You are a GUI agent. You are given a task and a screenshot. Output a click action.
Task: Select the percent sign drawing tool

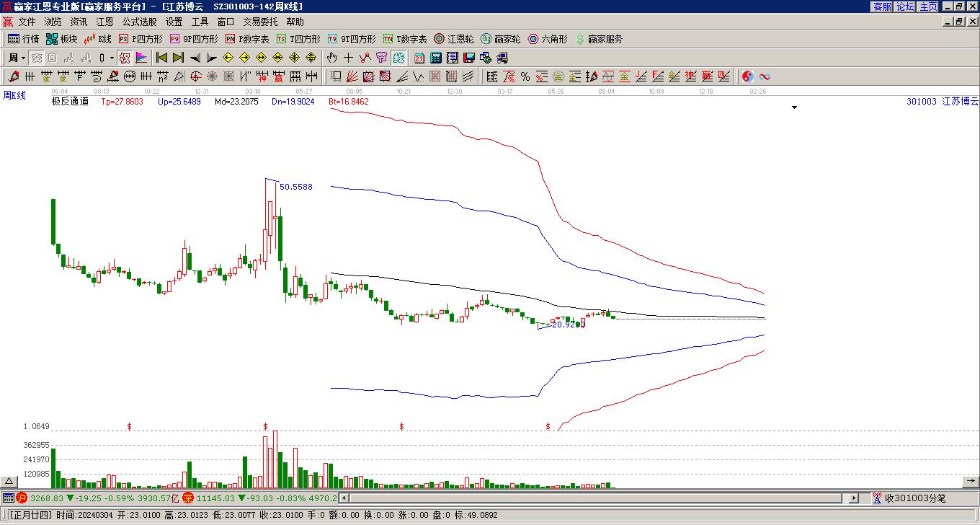coord(525,76)
